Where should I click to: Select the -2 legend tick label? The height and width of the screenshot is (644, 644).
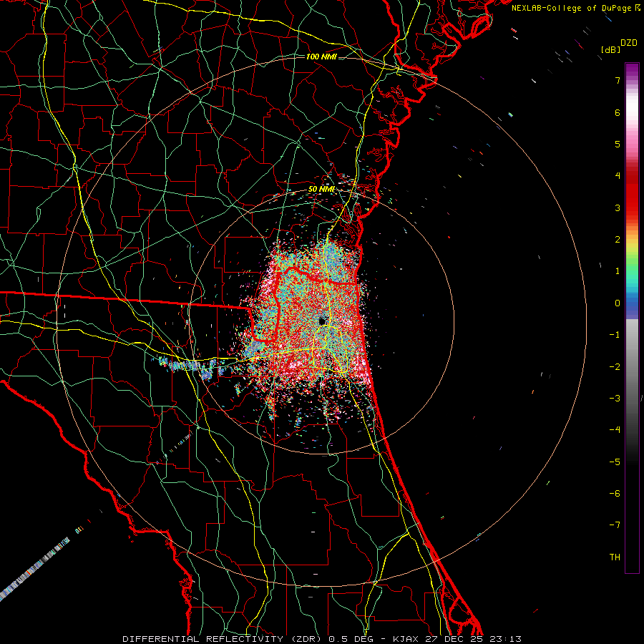(615, 367)
